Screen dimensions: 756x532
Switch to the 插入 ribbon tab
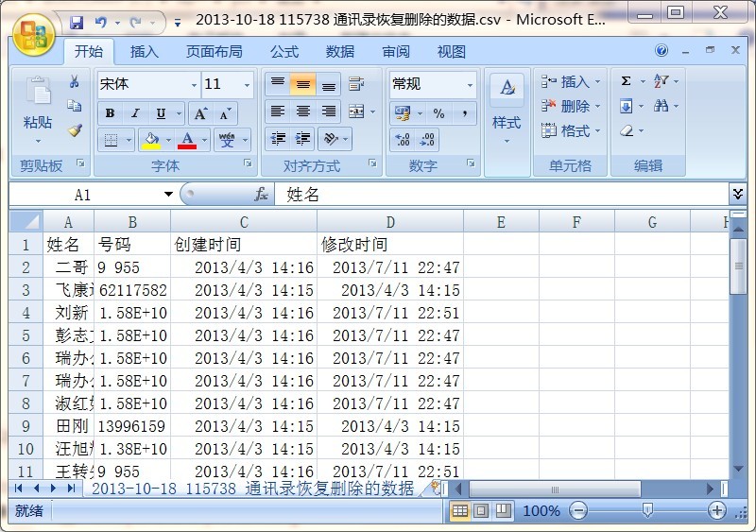tap(145, 51)
